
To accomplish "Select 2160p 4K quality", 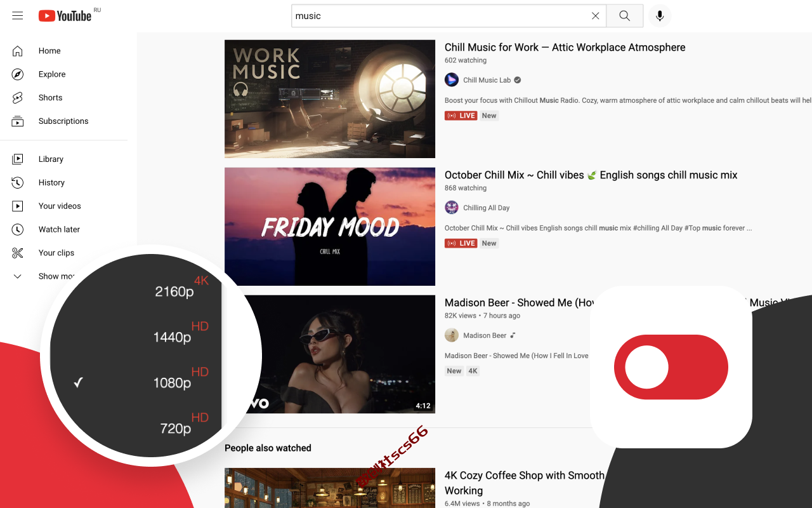I will (x=181, y=288).
